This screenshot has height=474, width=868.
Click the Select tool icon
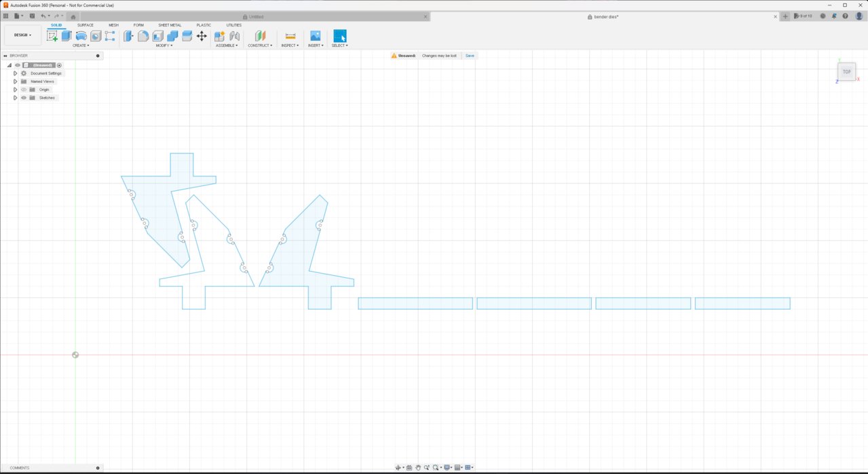[x=340, y=36]
